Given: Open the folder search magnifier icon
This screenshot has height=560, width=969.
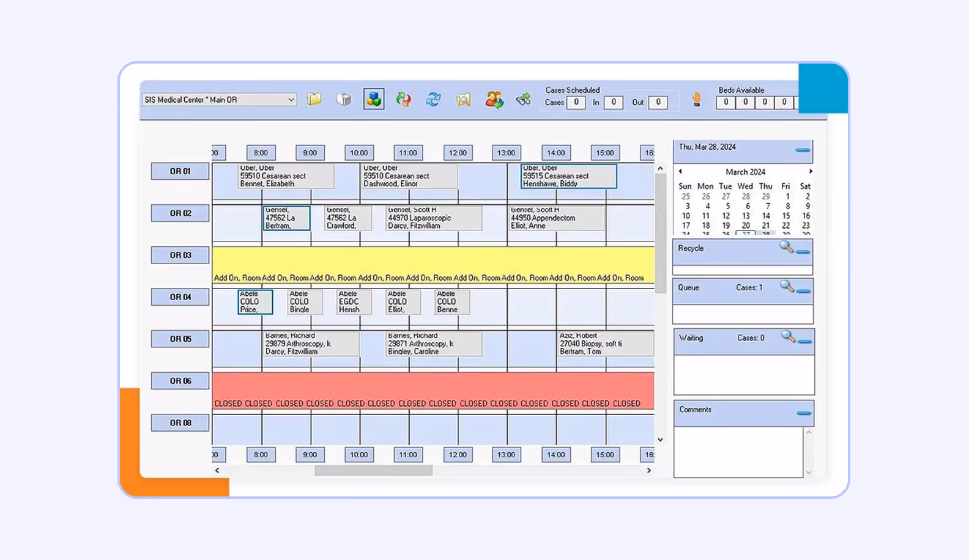Looking at the screenshot, I should 463,99.
